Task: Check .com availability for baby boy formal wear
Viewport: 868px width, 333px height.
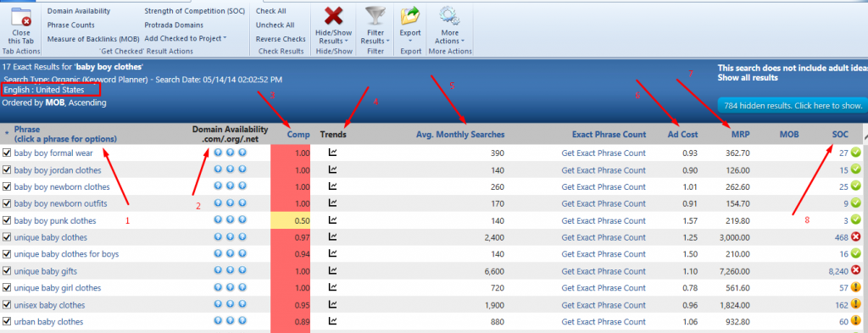Action: (218, 153)
